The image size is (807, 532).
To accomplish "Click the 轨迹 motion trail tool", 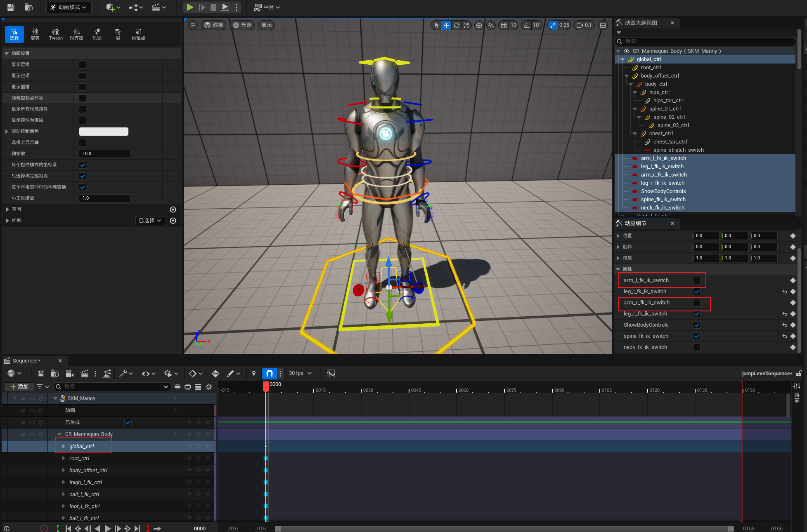I will point(97,34).
